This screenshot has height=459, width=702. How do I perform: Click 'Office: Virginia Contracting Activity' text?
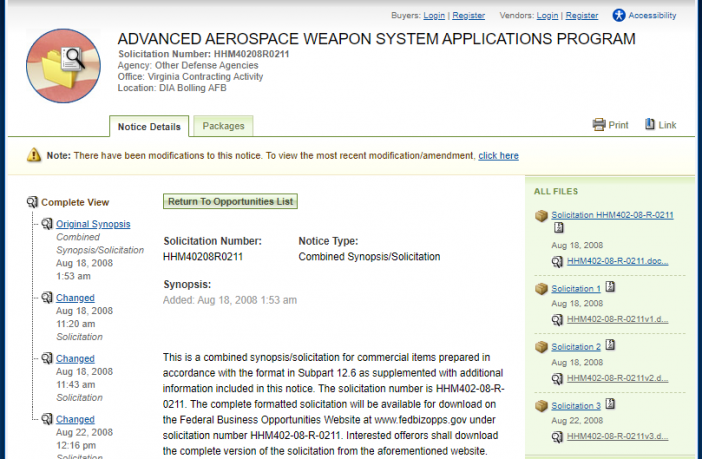190,77
